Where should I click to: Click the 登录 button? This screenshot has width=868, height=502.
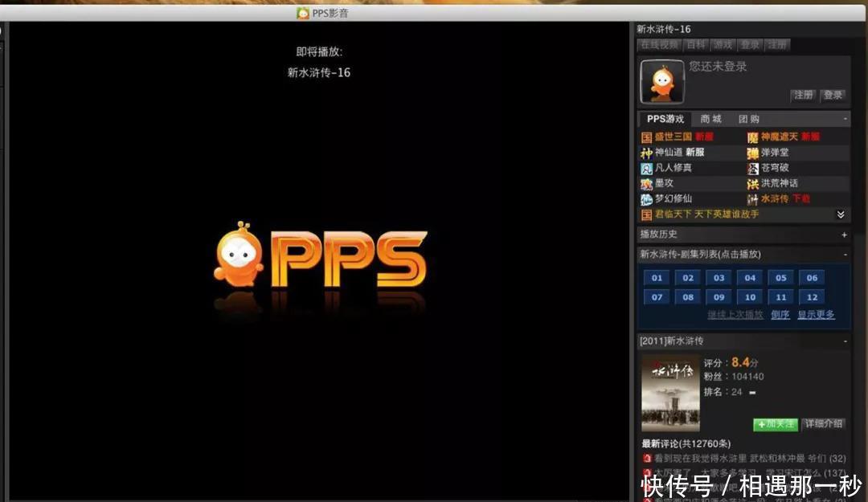pos(833,95)
